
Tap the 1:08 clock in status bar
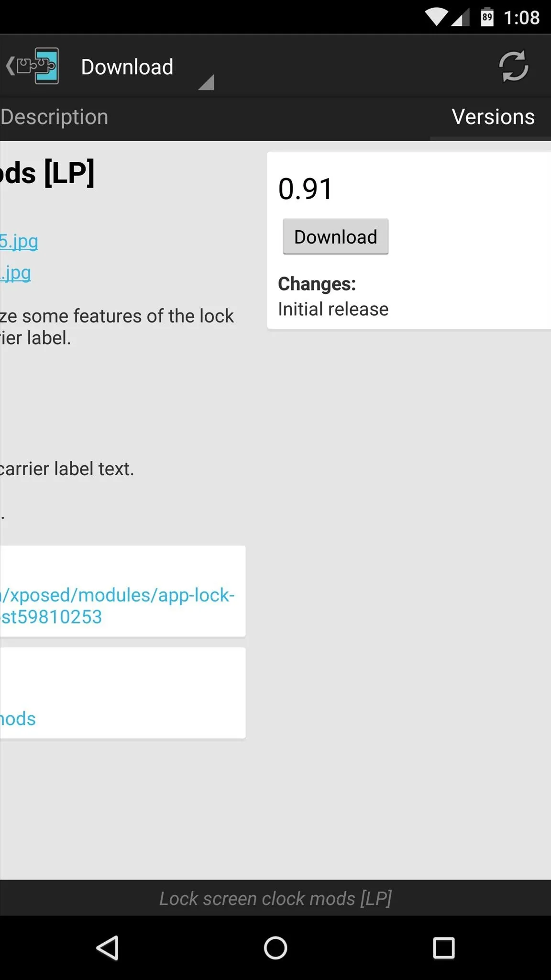(x=521, y=18)
